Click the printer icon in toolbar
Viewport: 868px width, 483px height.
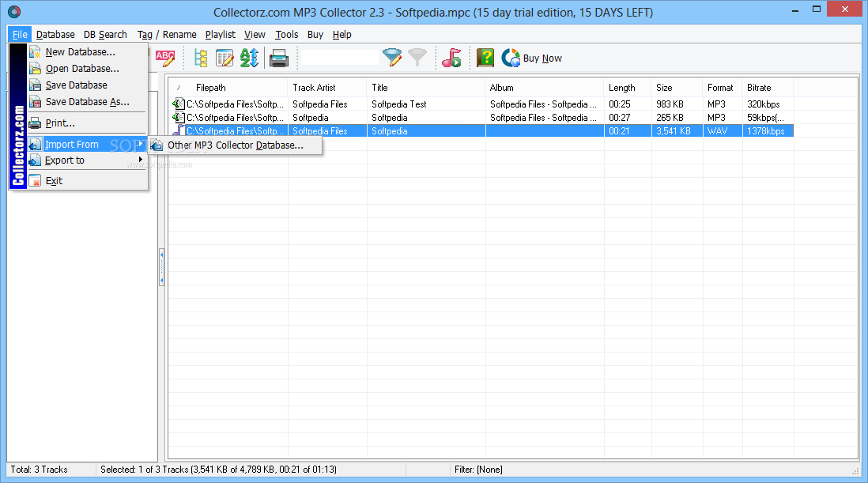pos(279,58)
